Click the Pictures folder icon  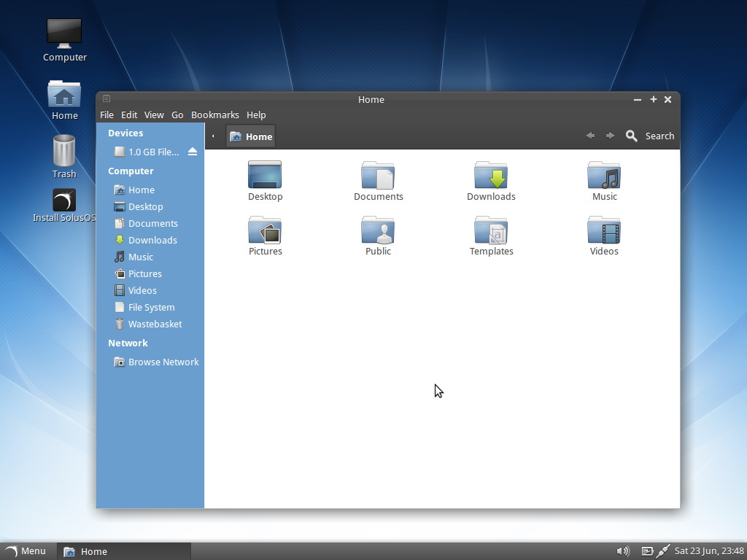(265, 230)
